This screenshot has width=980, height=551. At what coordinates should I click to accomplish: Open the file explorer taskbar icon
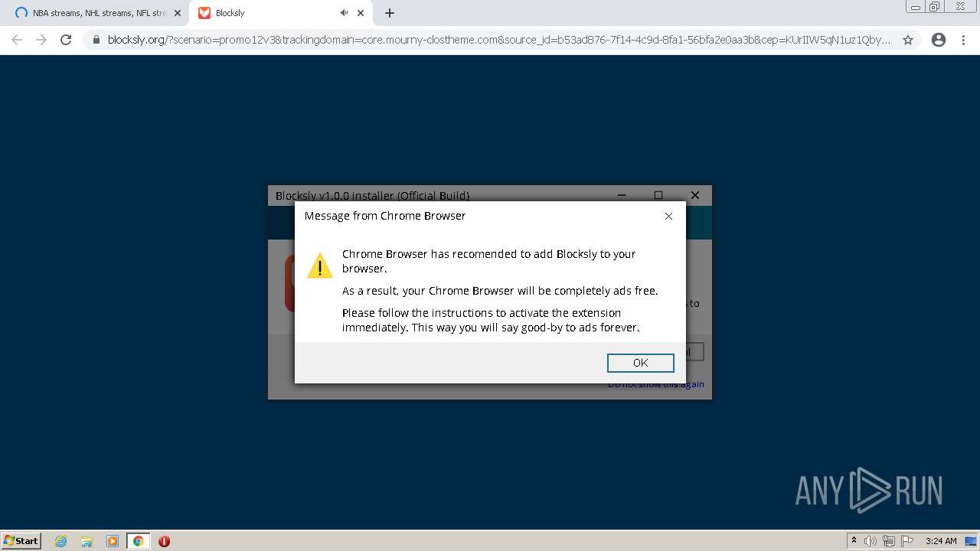[x=87, y=541]
